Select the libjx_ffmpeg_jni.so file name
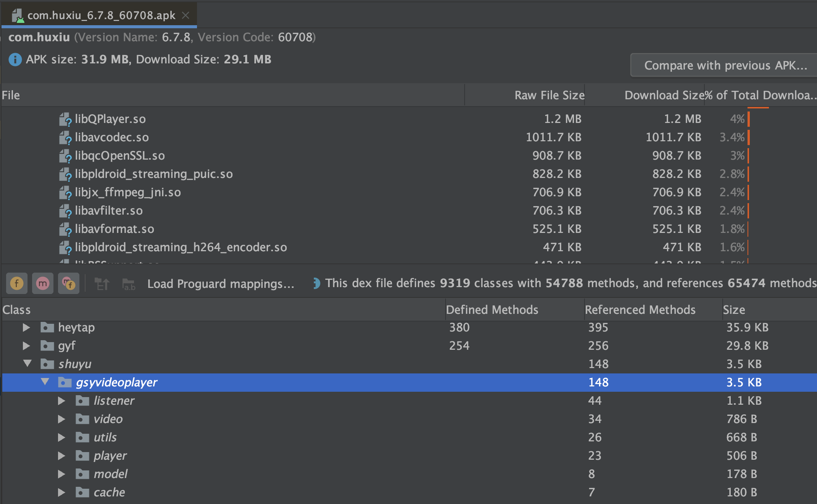817x504 pixels. click(128, 192)
